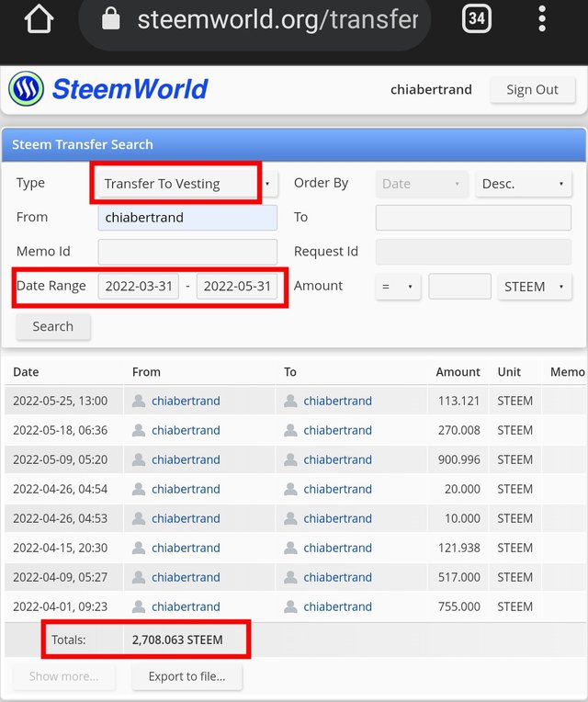Viewport: 588px width, 702px height.
Task: Click the From user icon in 2022-04-26, 04:54 row
Action: point(139,489)
